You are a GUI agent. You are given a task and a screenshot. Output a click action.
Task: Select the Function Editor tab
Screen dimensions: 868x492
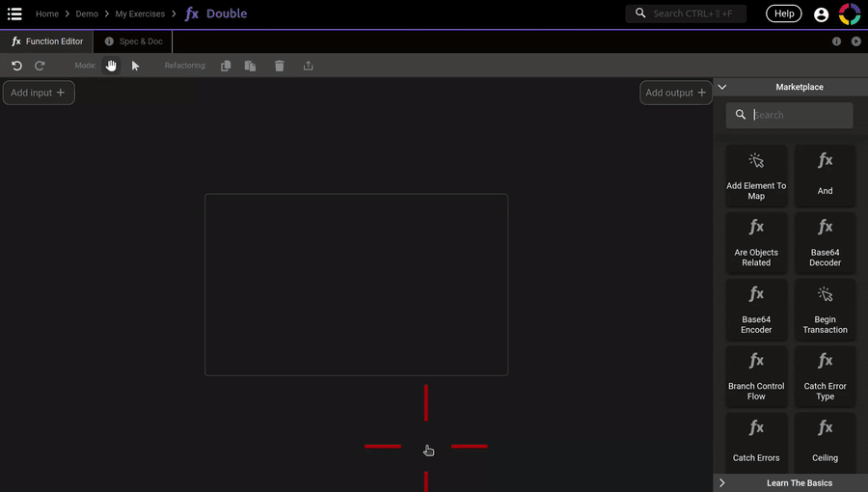tap(47, 41)
